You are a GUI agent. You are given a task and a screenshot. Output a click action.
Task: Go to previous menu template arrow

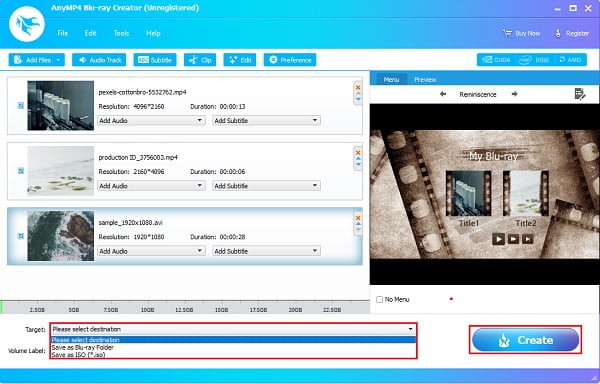click(443, 94)
